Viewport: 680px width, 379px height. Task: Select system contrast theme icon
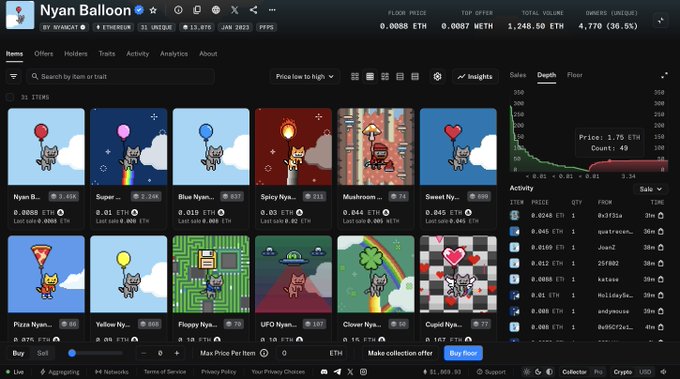549,372
